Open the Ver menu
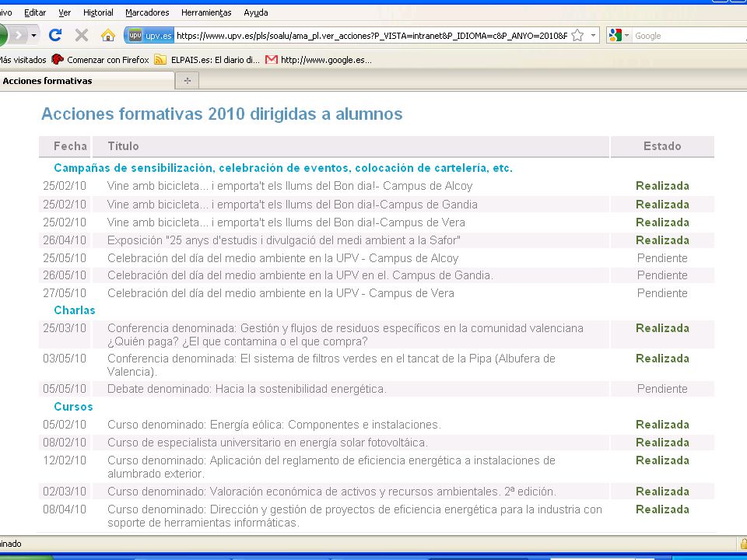The width and height of the screenshot is (747, 560). click(x=65, y=12)
